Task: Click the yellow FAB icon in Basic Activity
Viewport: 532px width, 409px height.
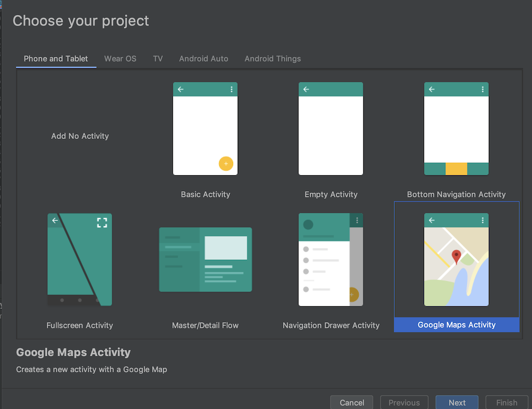Action: click(226, 163)
